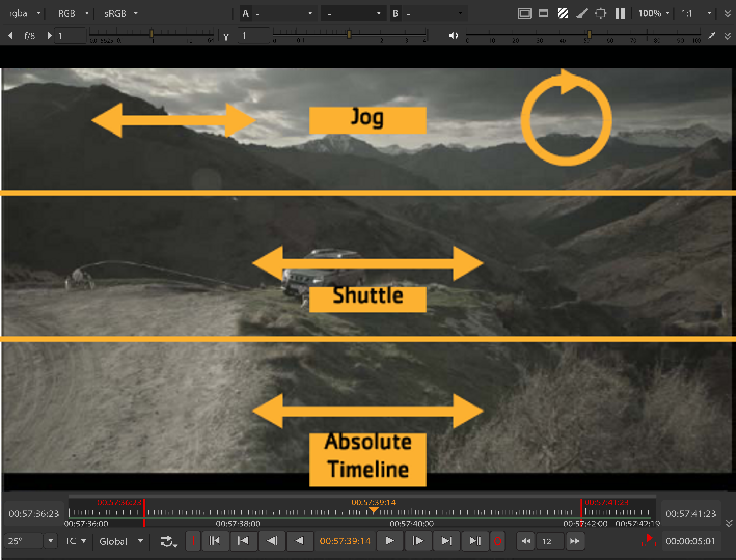Click the skip backward by increment button
Screen dimensions: 736x560
(525, 541)
